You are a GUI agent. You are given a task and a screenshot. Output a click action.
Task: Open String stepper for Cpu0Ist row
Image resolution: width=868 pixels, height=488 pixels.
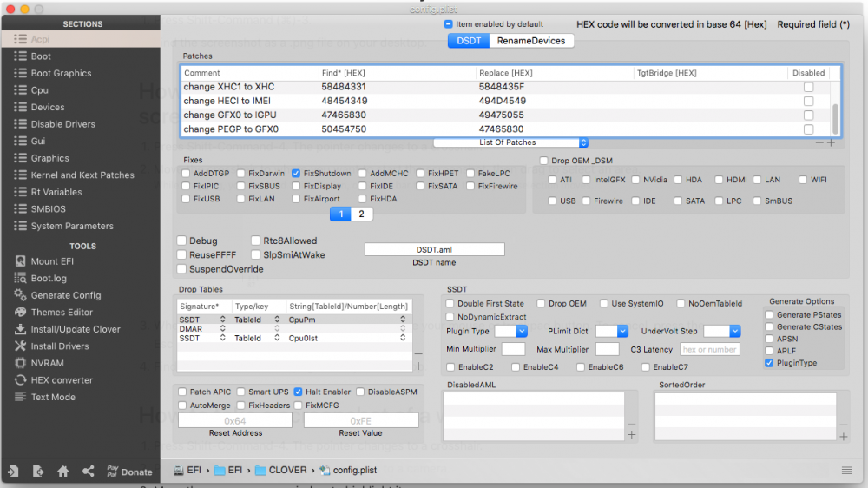(x=403, y=338)
